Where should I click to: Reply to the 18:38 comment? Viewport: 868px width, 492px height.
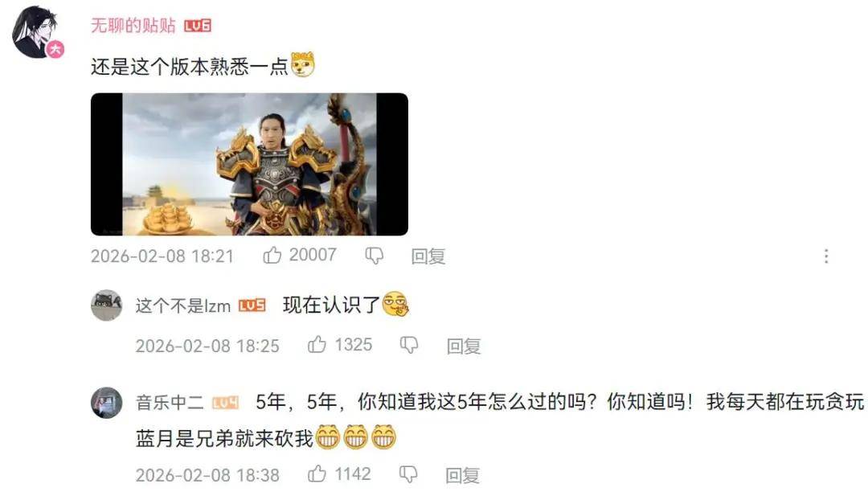coord(462,475)
